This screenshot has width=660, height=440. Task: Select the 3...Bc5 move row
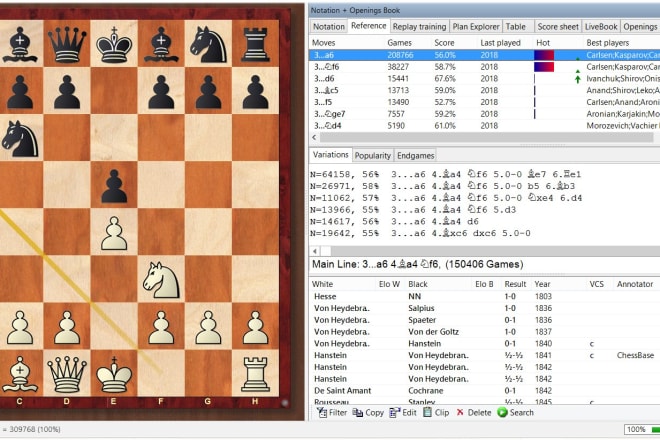pyautogui.click(x=484, y=91)
